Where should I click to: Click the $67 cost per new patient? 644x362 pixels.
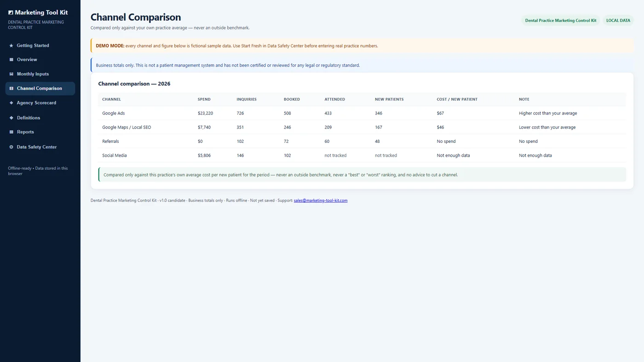tap(440, 113)
